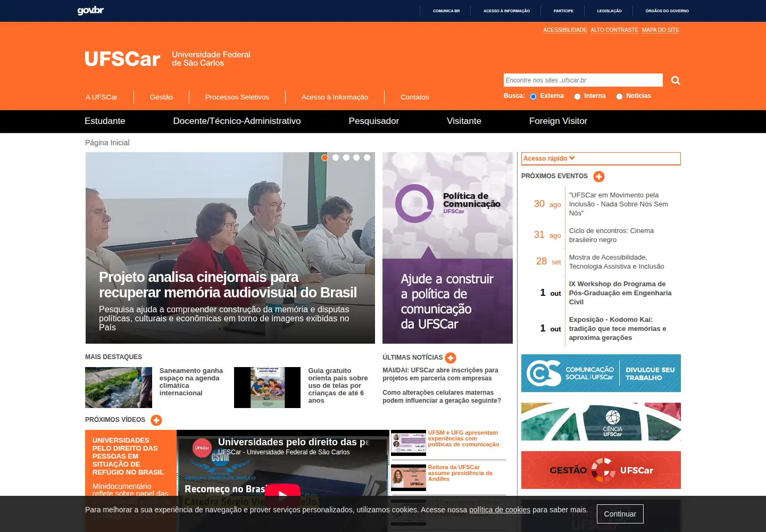
Task: Go to the second carousel slide dot
Action: tap(336, 157)
